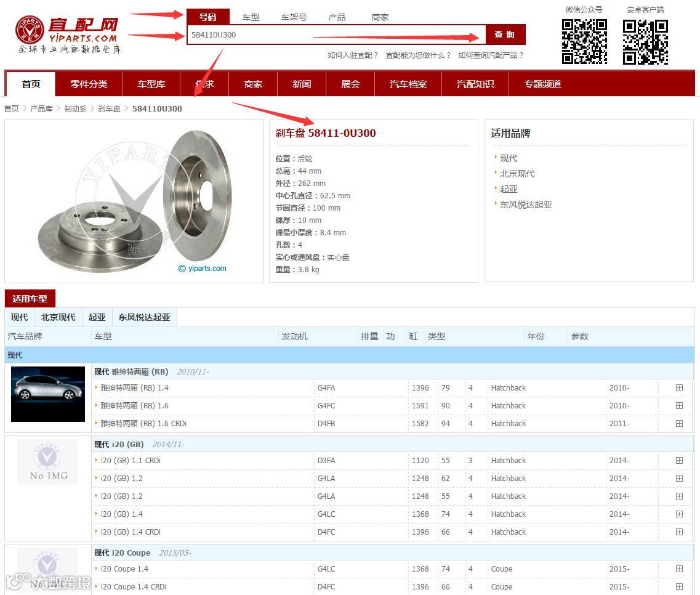Expand row i20 (GB) 1.2 with power 62
Screen dimensions: 700x595
coord(679,479)
